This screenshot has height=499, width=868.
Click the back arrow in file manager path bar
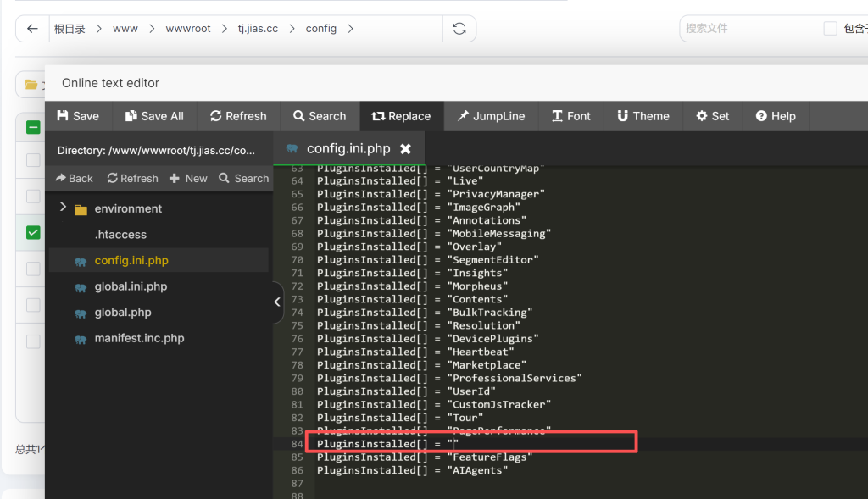(32, 29)
